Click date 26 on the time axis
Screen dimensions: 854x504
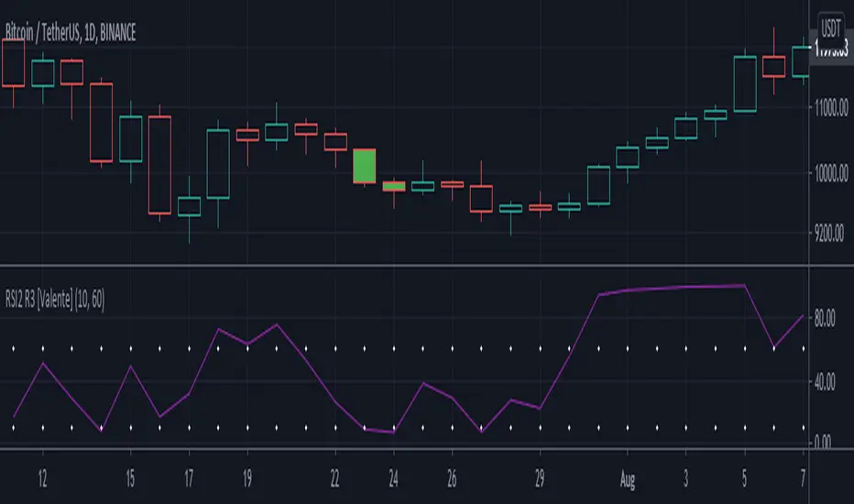click(452, 477)
